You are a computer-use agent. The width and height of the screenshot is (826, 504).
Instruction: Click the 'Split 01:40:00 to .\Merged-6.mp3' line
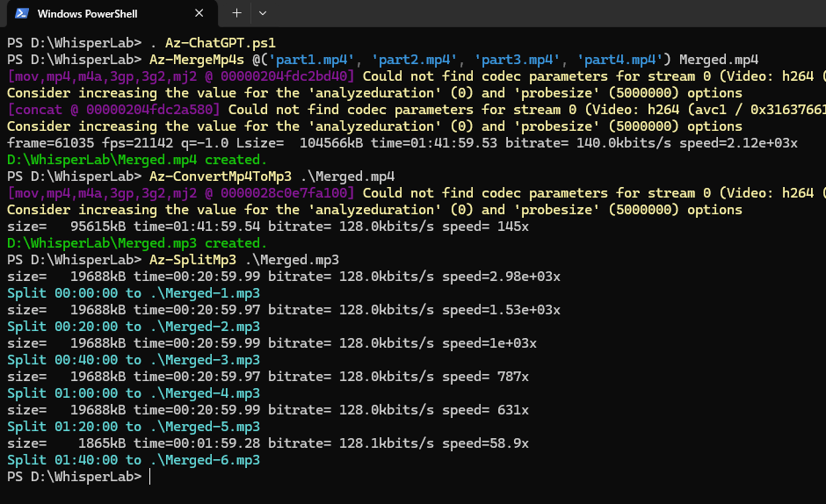point(134,460)
